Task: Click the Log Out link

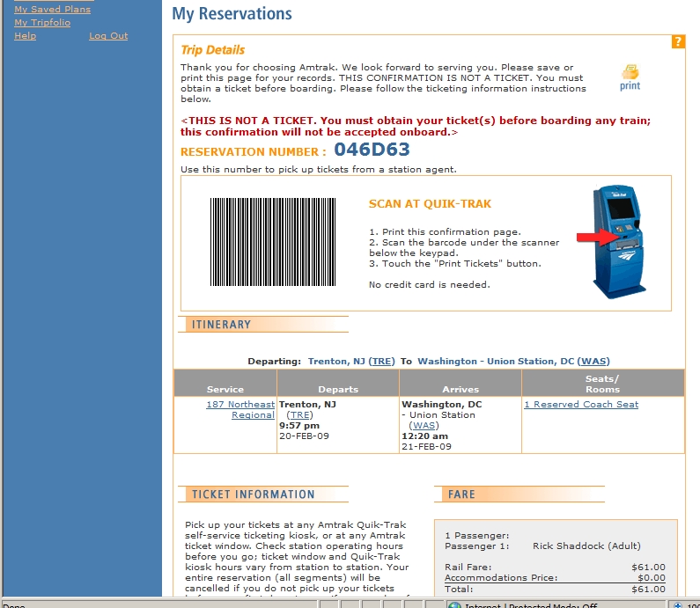Action: pos(108,36)
